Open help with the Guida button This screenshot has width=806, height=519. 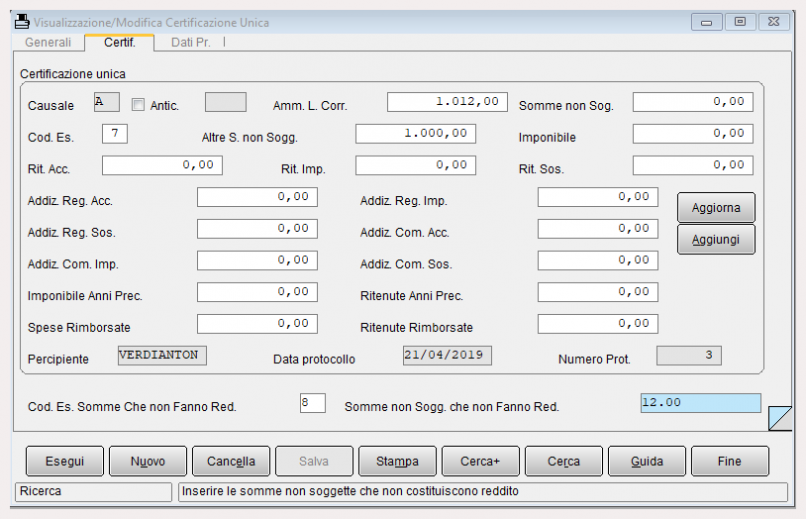(647, 461)
